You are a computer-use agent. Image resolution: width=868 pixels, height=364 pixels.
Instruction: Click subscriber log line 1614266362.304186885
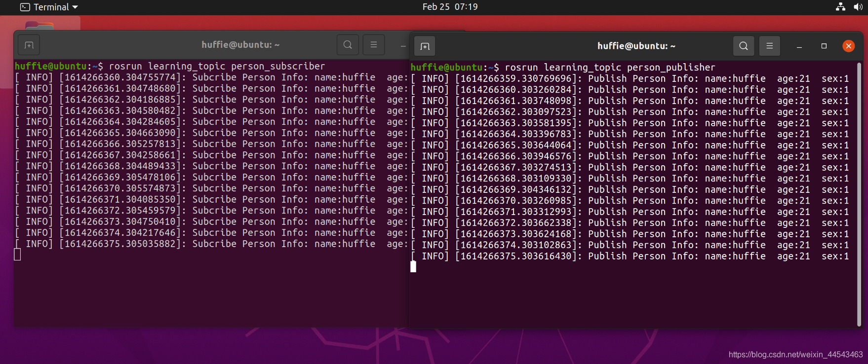coord(211,100)
